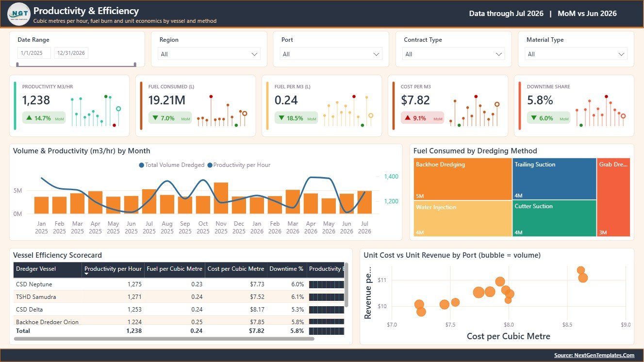
Task: Select the Trailing Suction treemap tile
Action: [554, 179]
